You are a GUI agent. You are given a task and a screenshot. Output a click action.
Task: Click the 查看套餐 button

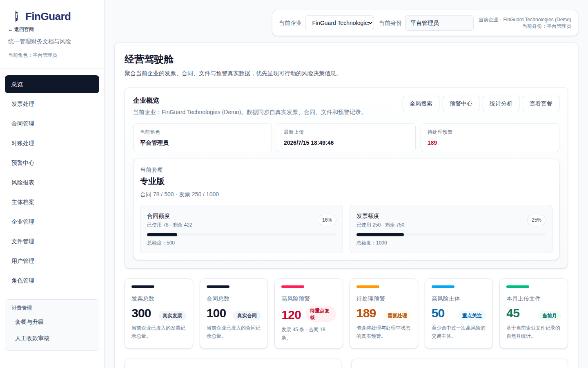pos(541,103)
